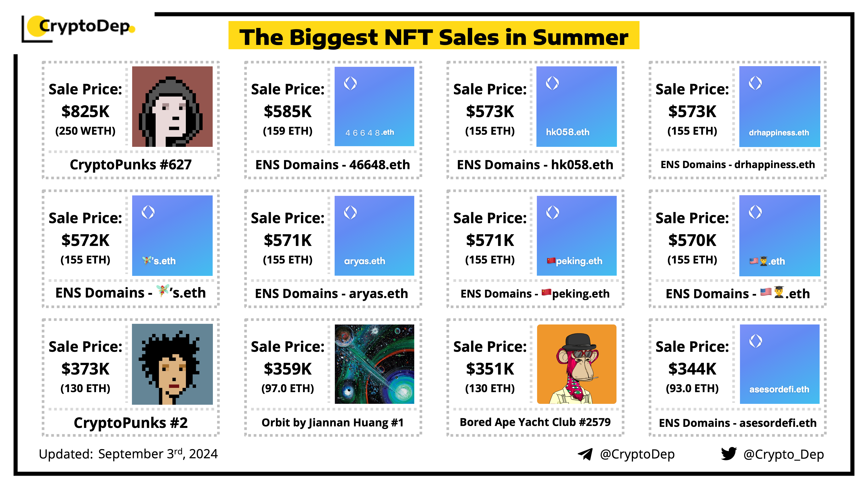Click the US flag emoji in the .eth caption

766,292
